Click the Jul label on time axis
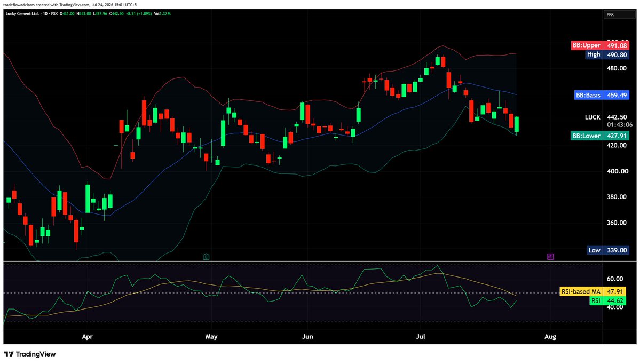Viewport: 640px width, 364px height. click(x=421, y=337)
